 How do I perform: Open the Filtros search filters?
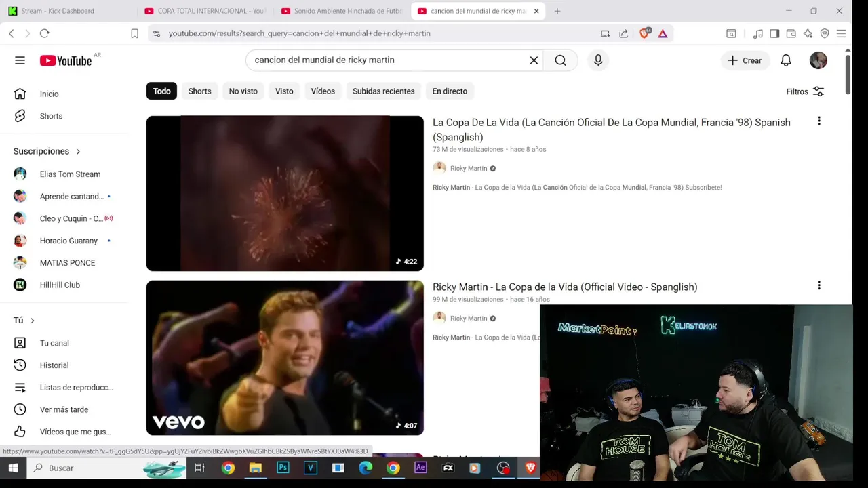point(805,91)
